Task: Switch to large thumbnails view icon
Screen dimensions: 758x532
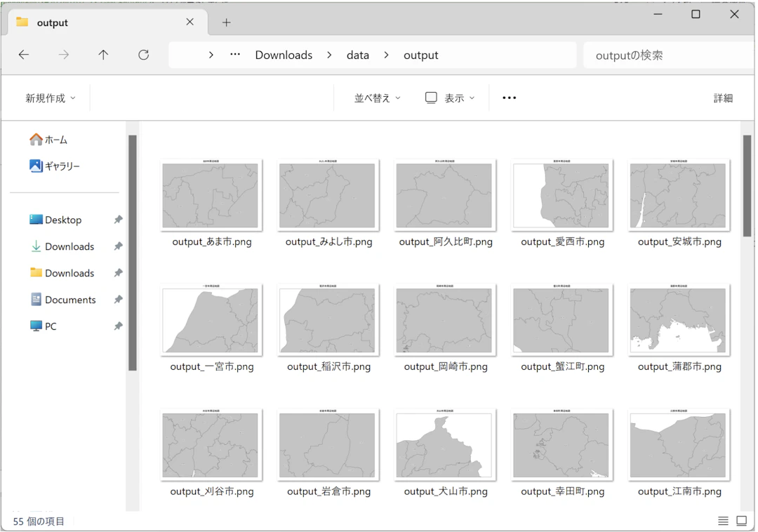Action: 741,521
